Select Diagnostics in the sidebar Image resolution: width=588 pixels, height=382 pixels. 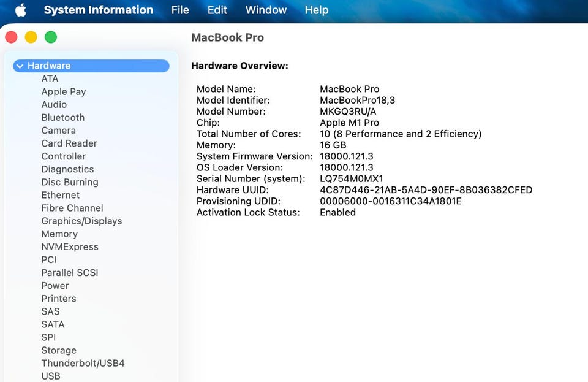pos(67,169)
